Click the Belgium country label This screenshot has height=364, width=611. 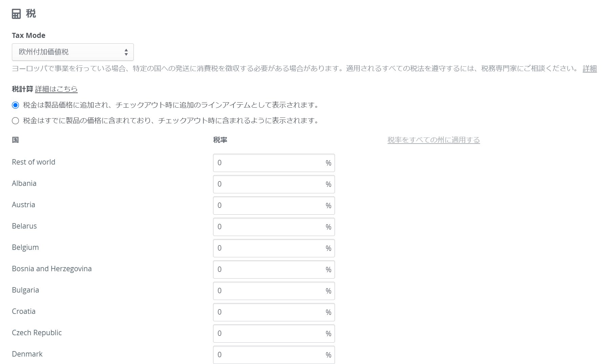coord(25,248)
